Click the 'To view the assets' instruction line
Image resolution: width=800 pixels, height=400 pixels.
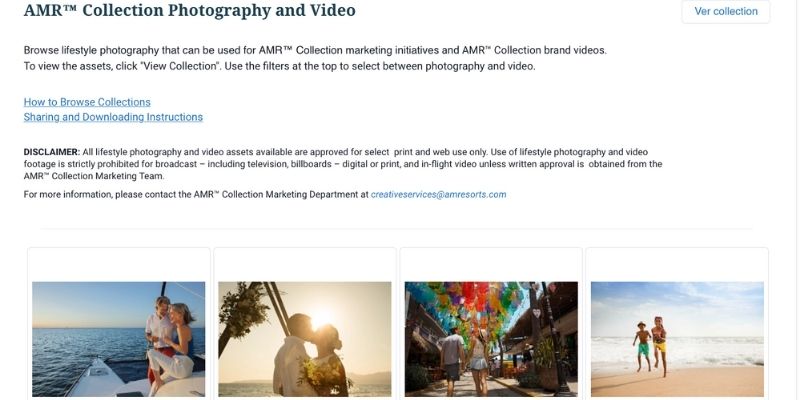(x=279, y=66)
